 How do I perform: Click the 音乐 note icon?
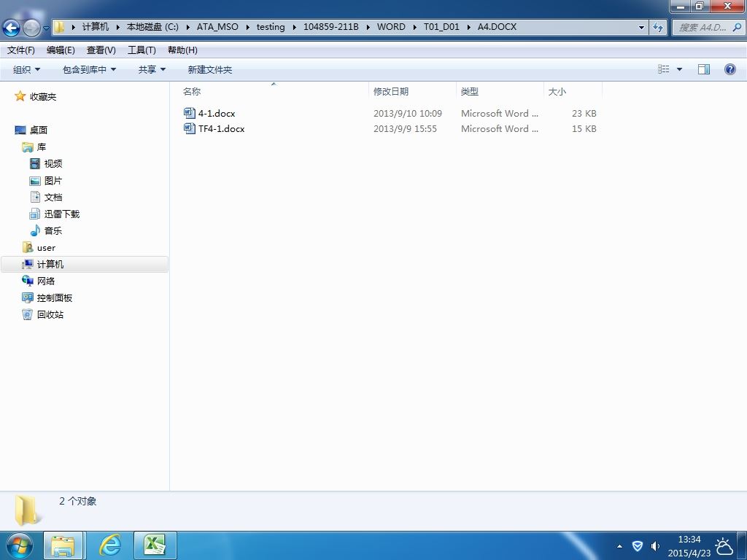click(x=35, y=230)
